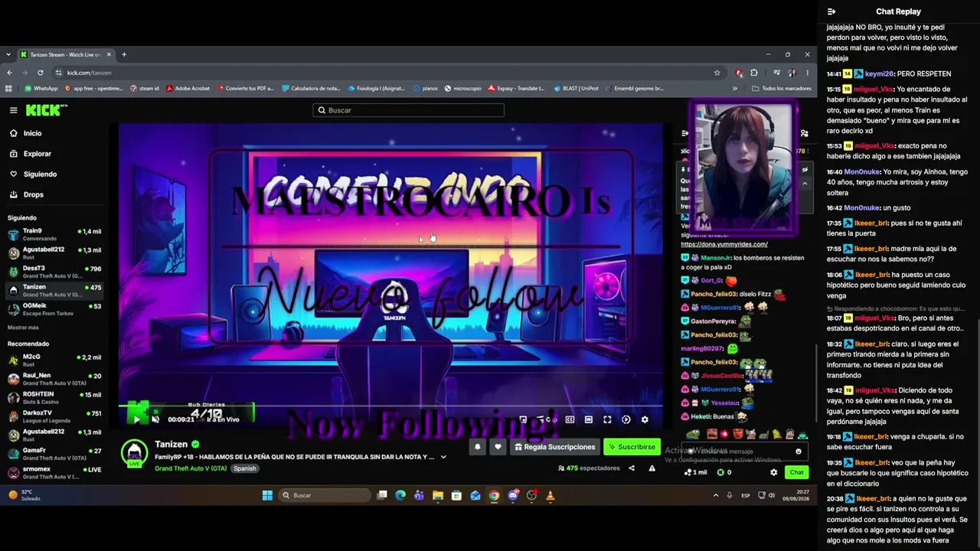Open a new Chrome tab
Image resolution: width=980 pixels, height=551 pixels.
tap(124, 54)
